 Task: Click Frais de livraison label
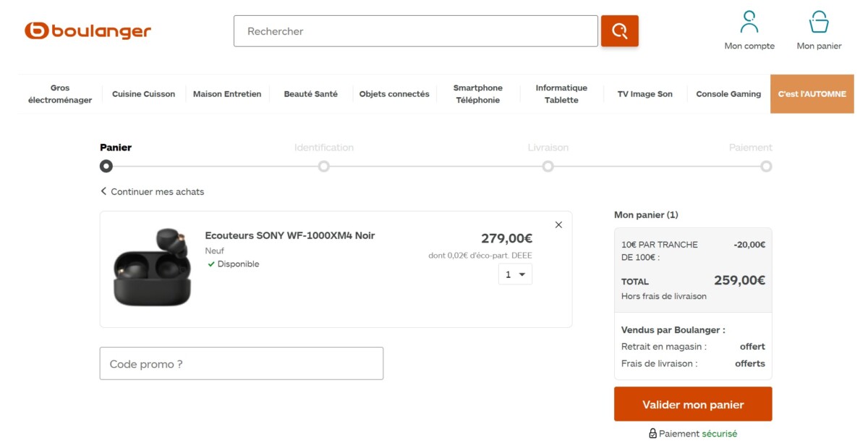(x=660, y=364)
